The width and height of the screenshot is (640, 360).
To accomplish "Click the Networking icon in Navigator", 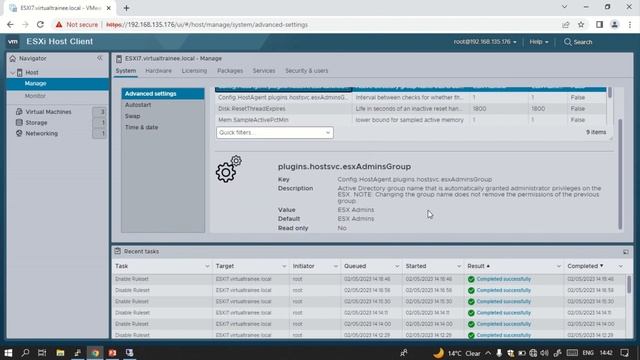I will click(19, 133).
